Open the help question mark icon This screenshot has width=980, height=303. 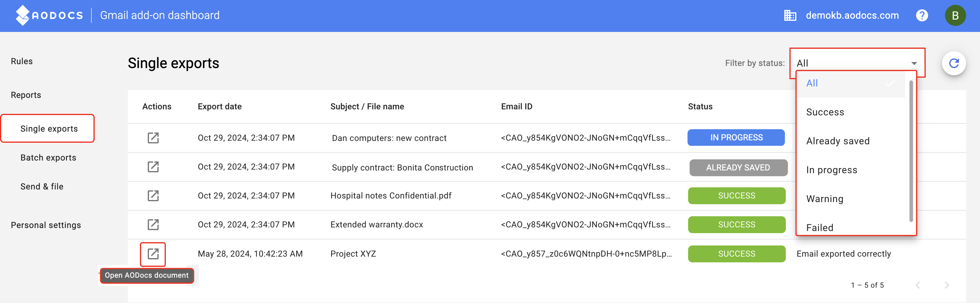(x=922, y=16)
